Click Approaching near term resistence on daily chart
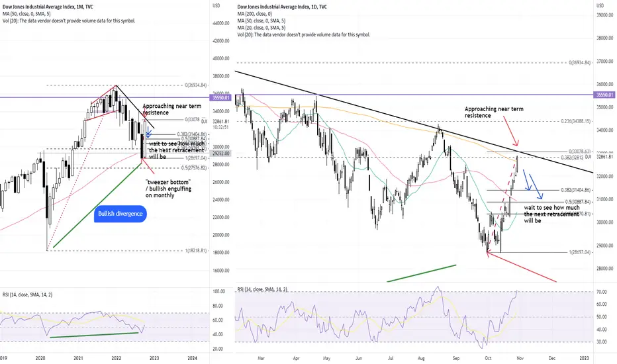617x364 pixels. point(494,112)
